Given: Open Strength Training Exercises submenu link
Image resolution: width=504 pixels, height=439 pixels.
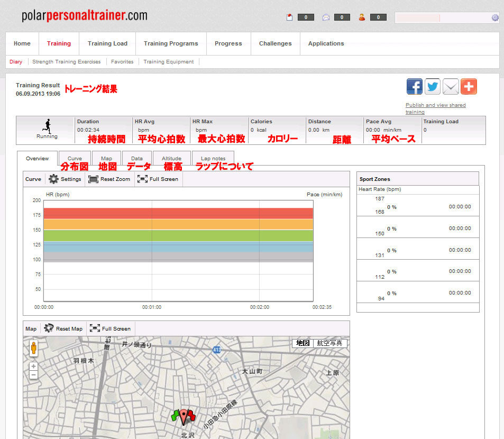Looking at the screenshot, I should pos(67,62).
